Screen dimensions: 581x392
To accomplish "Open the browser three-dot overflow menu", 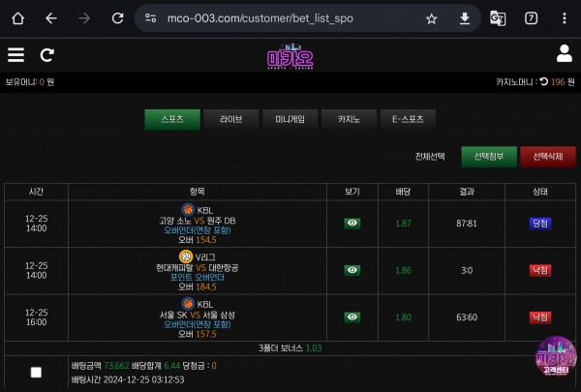I will 565,18.
